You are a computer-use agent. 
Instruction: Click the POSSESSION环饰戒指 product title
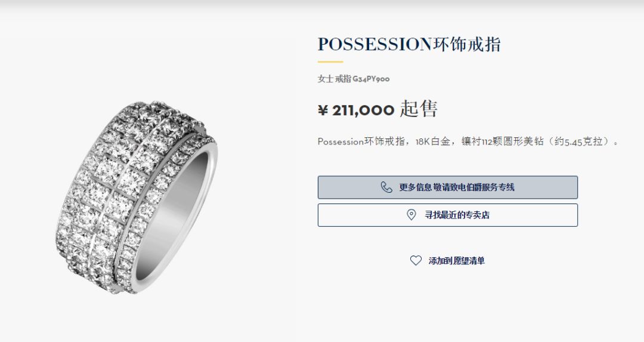409,44
